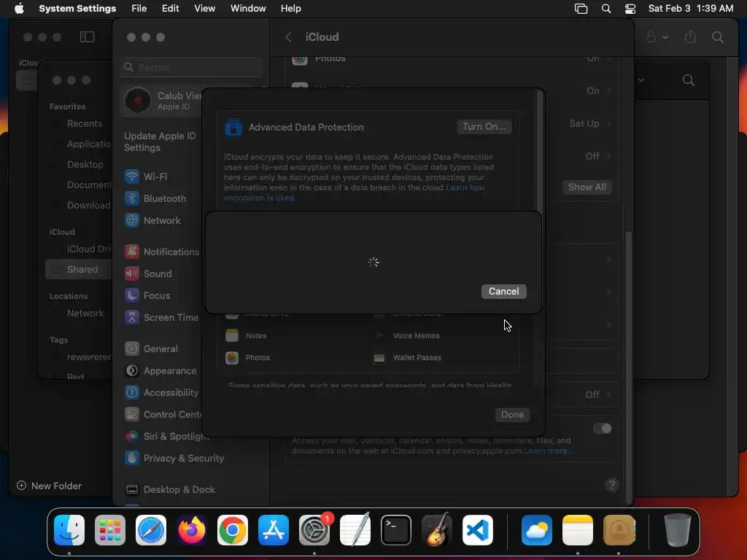Click the share icon in back window toolbar
Screen dimensions: 747x560
point(690,37)
